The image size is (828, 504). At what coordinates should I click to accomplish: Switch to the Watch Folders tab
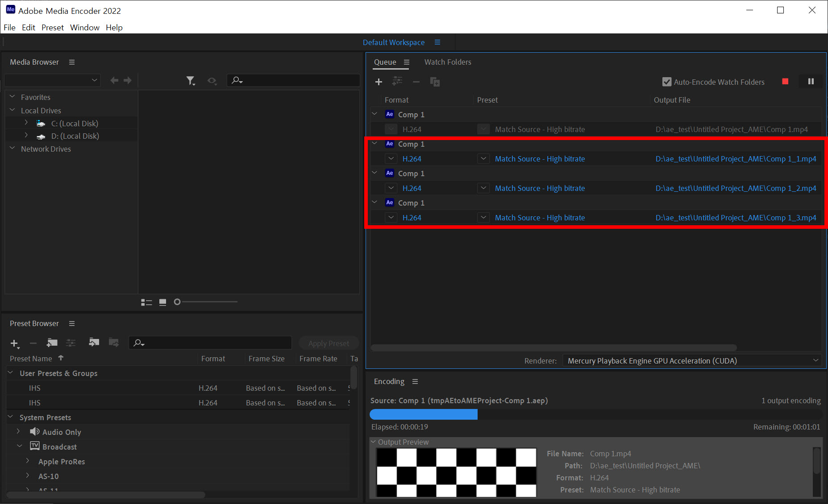pos(448,62)
